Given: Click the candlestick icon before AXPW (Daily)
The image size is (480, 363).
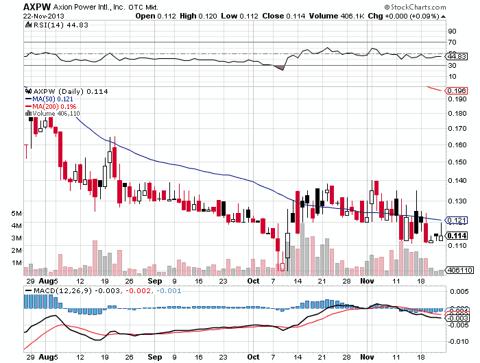Looking at the screenshot, I should [29, 91].
